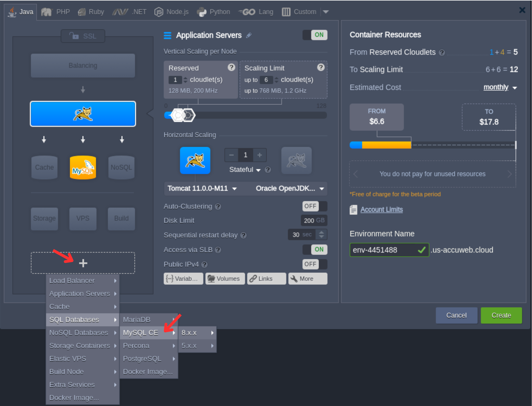Click the Scaling Limit help icon
The image size is (532, 406).
(x=321, y=68)
